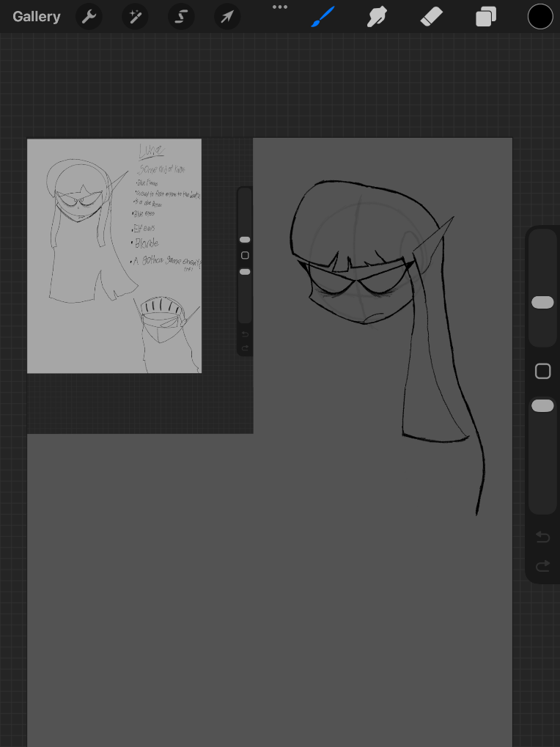Open the Adjustments magic wand menu
The height and width of the screenshot is (747, 560).
pyautogui.click(x=136, y=17)
